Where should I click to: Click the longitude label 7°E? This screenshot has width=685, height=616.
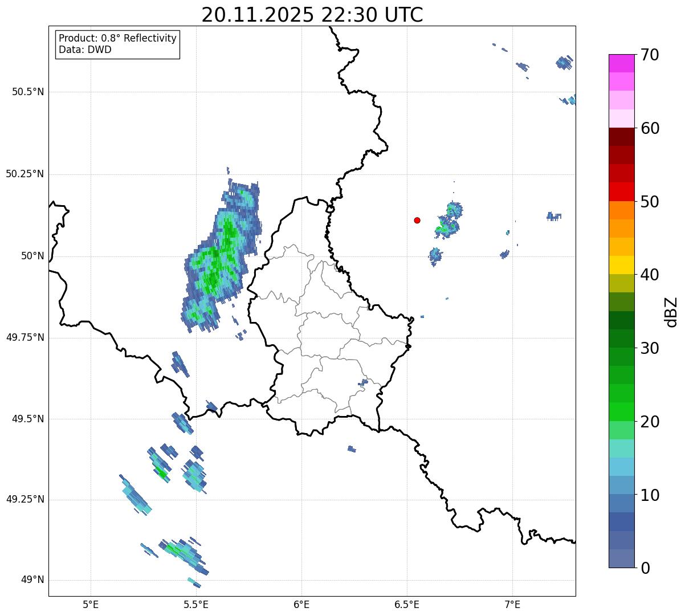coord(513,605)
